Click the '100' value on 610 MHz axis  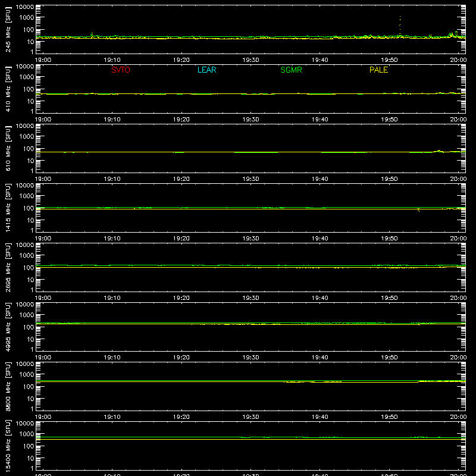[29, 149]
